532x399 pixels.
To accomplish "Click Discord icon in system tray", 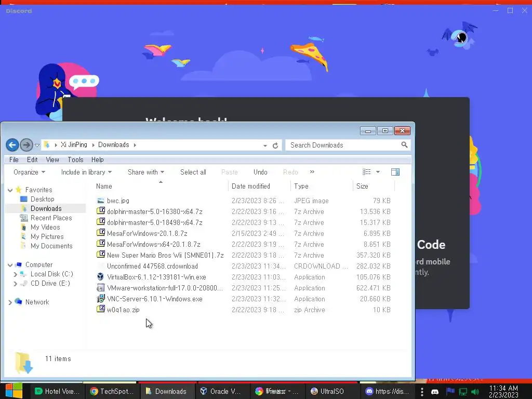I will (x=435, y=392).
